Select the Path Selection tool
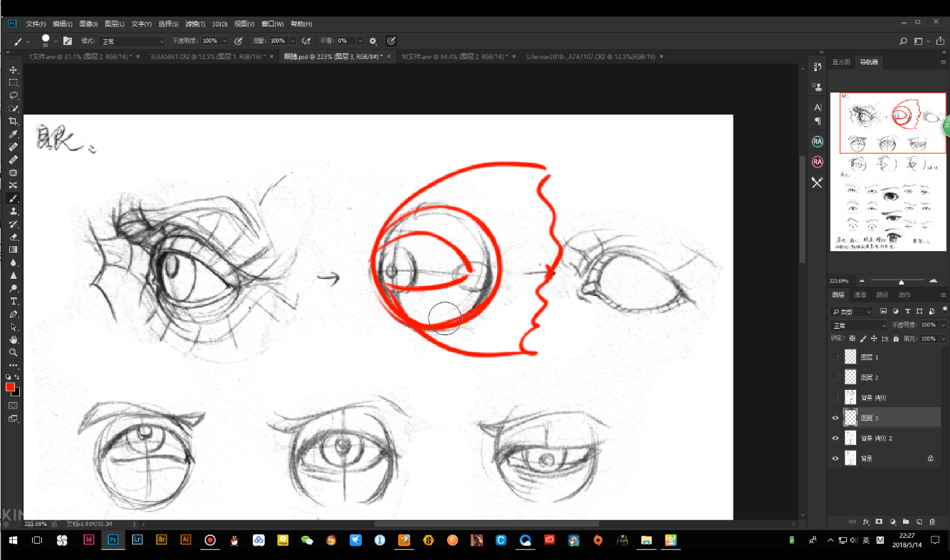This screenshot has height=560, width=950. (13, 327)
